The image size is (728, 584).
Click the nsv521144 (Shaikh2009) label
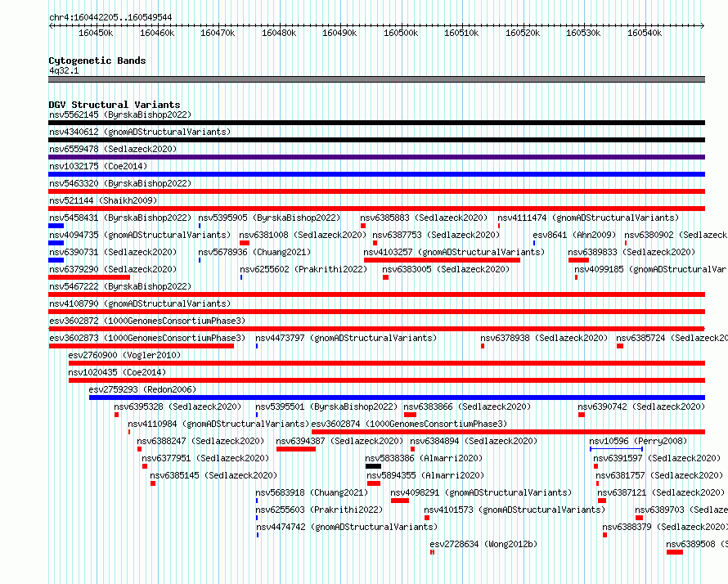point(103,200)
